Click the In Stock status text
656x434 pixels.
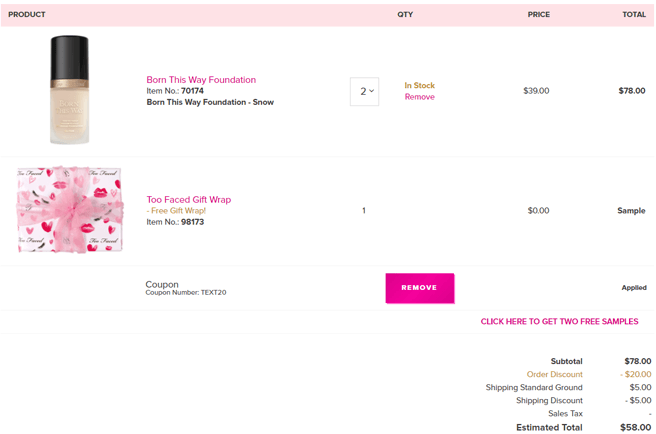coord(420,85)
